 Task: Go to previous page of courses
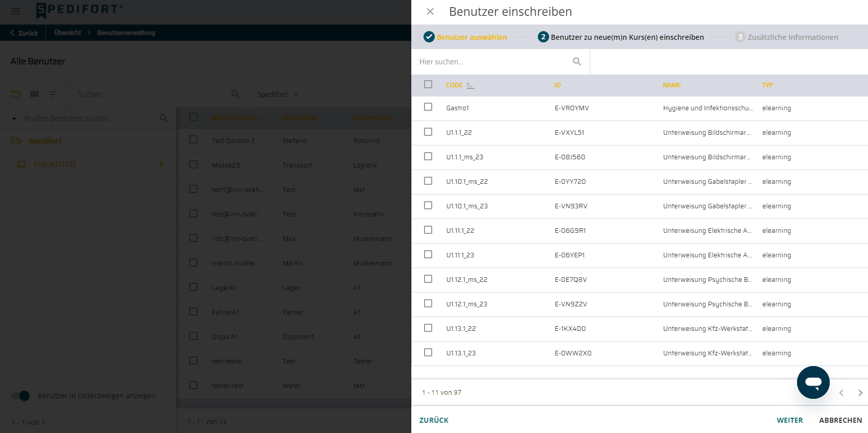coord(841,393)
